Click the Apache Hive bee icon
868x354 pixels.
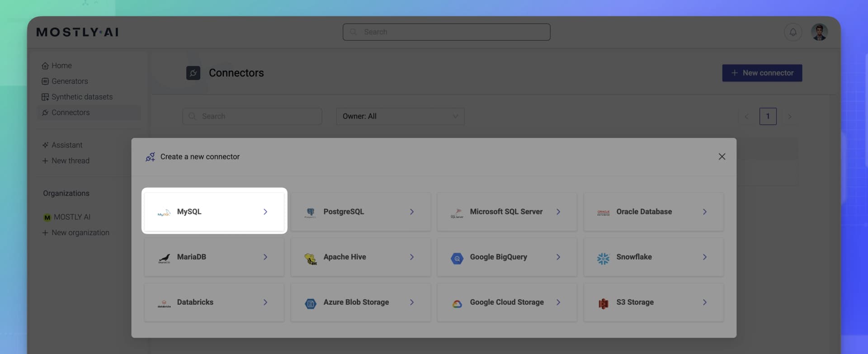point(311,258)
